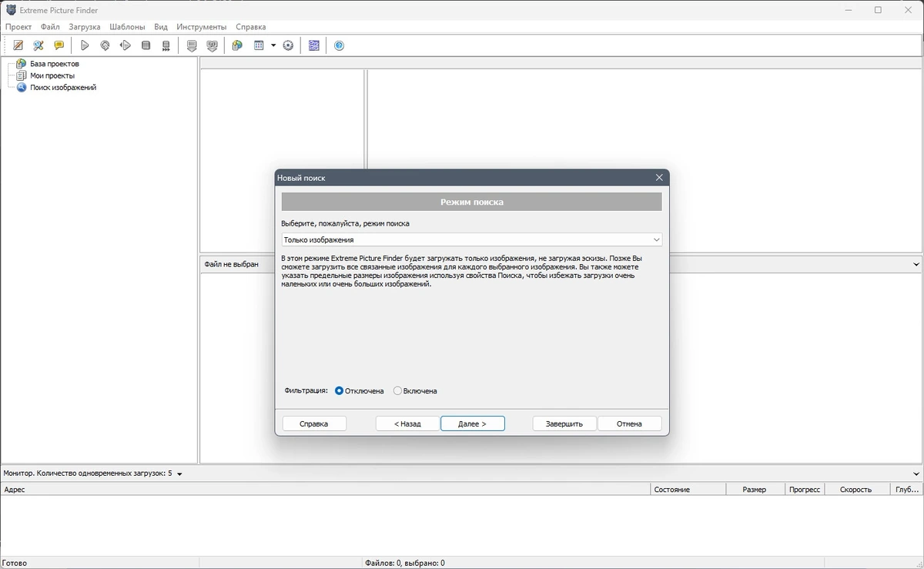Screen dimensions: 924x569
Task: Click the Extreme Picture Finder app icon in title bar
Action: (x=11, y=10)
